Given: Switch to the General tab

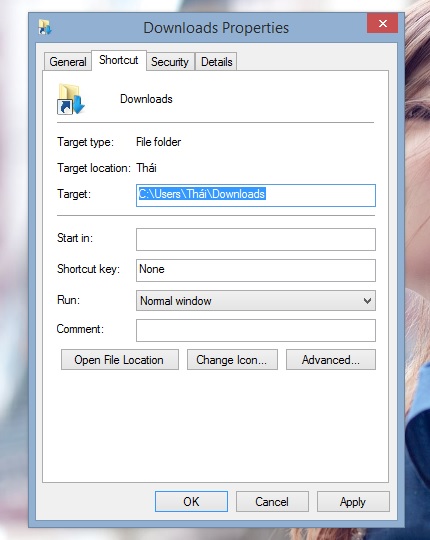Looking at the screenshot, I should click(x=67, y=62).
